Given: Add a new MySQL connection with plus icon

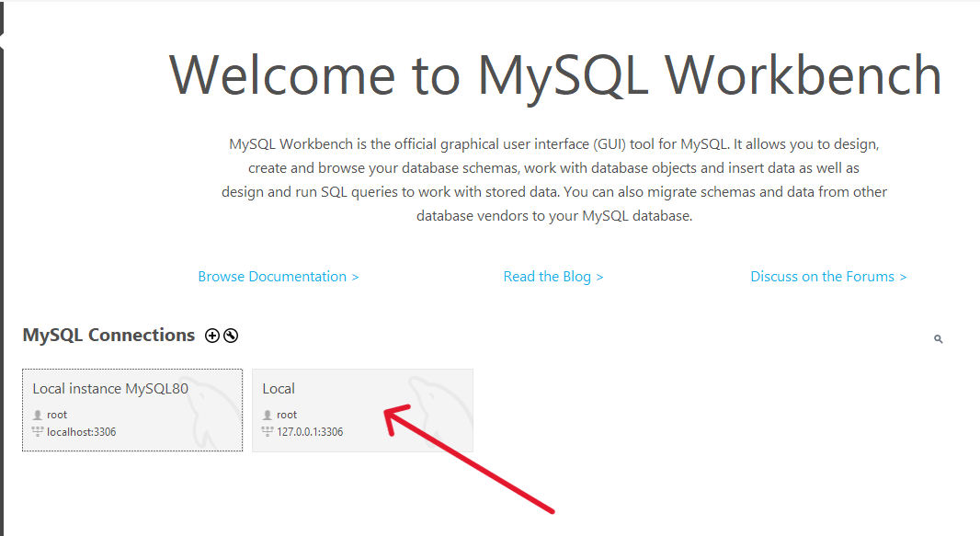Looking at the screenshot, I should pos(212,336).
